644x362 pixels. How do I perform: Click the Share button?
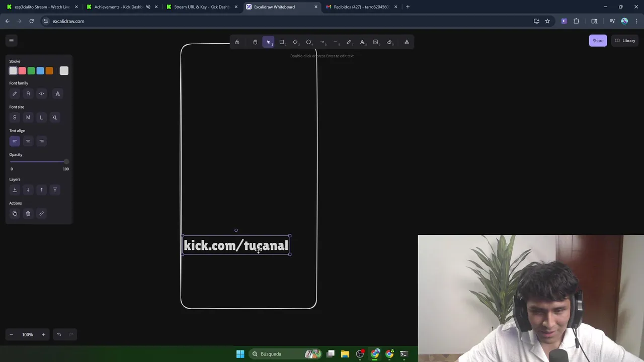pos(598,41)
